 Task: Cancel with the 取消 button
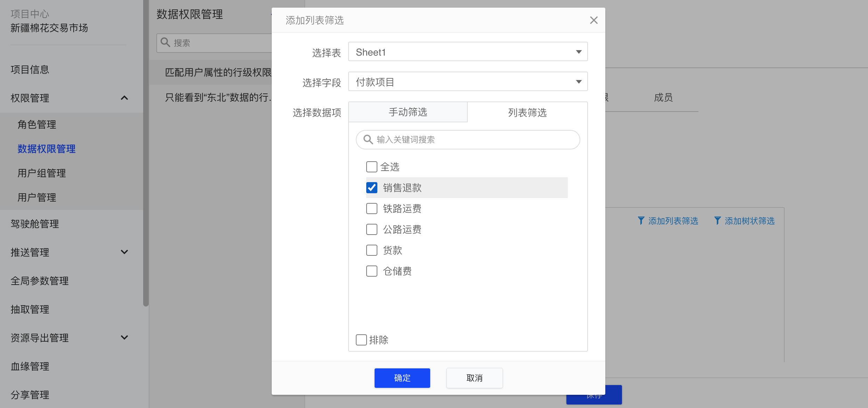474,378
